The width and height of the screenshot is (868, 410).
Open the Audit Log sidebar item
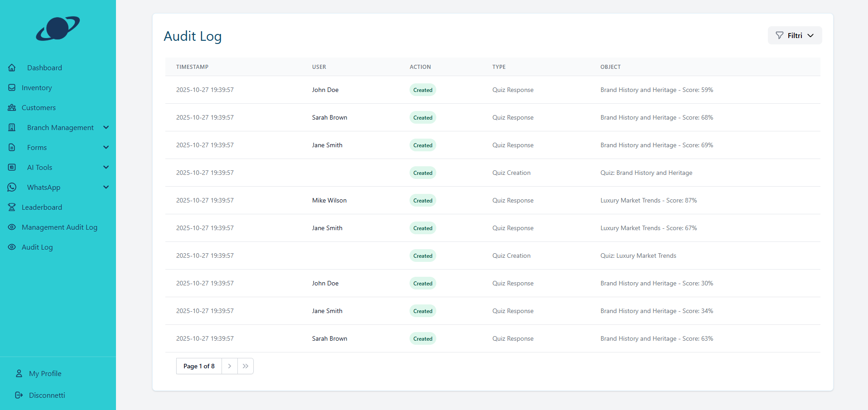37,247
